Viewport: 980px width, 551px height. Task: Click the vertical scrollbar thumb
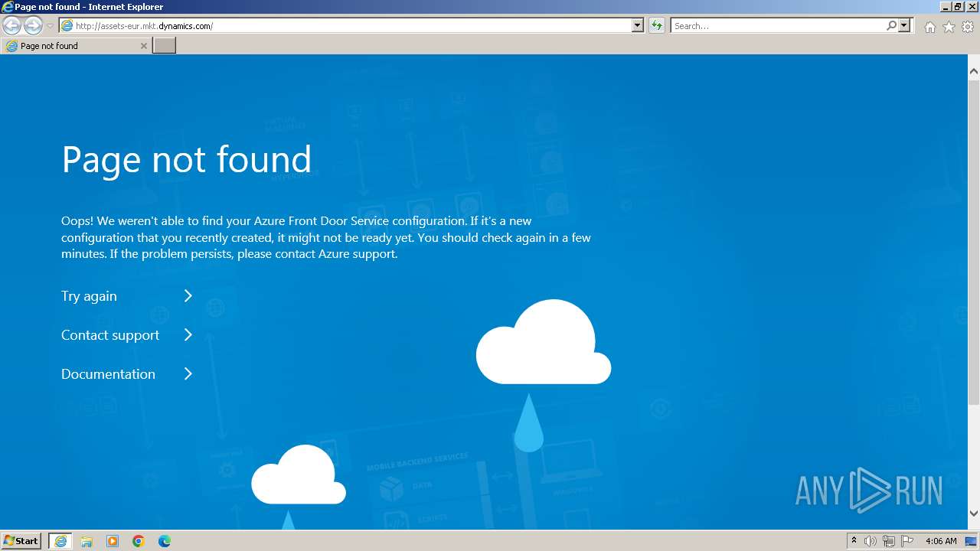click(x=974, y=241)
